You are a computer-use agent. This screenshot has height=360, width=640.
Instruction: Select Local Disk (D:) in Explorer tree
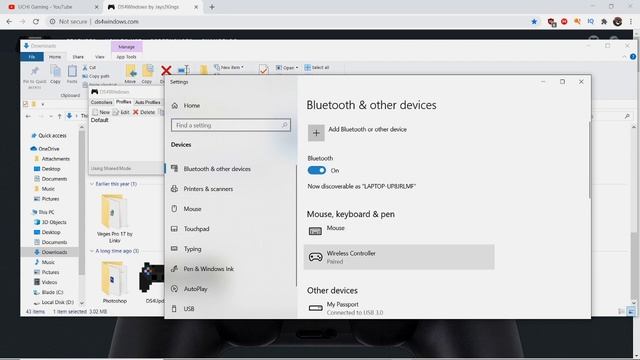[x=53, y=302]
